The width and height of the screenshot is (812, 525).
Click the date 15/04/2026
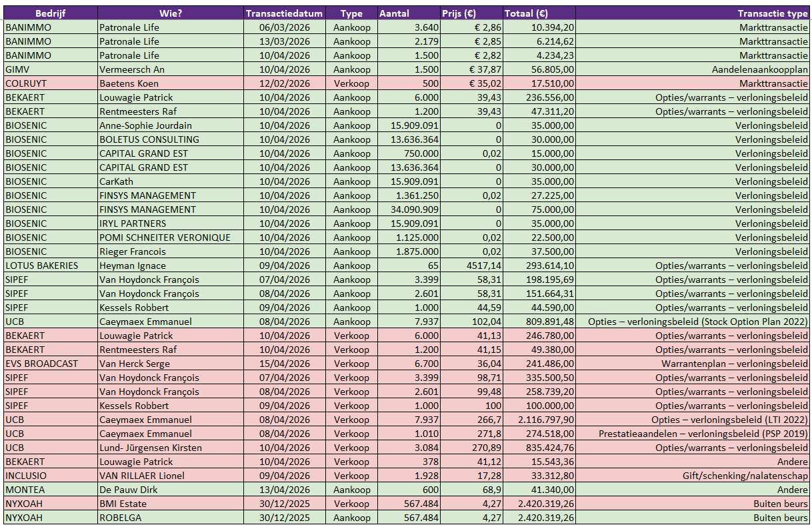click(x=285, y=364)
